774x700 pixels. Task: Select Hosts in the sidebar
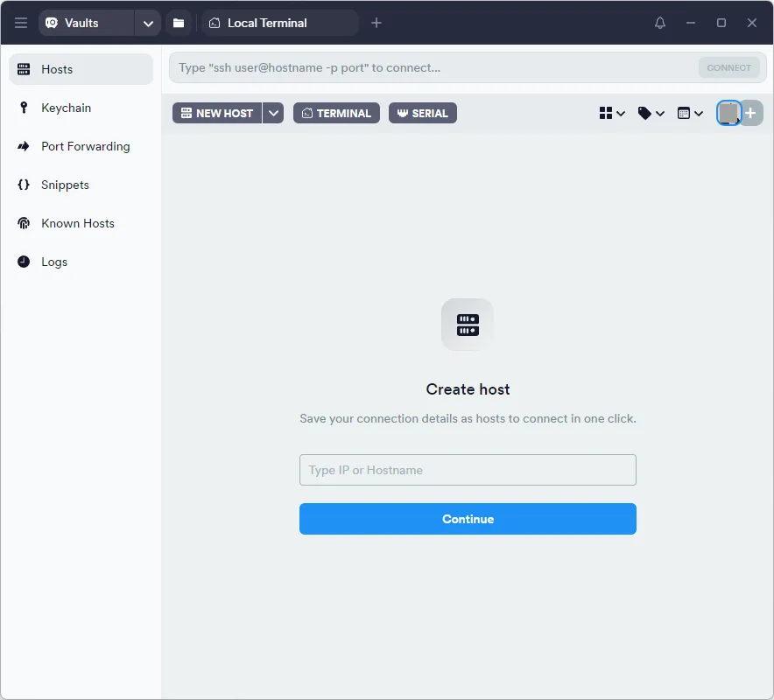pyautogui.click(x=81, y=69)
